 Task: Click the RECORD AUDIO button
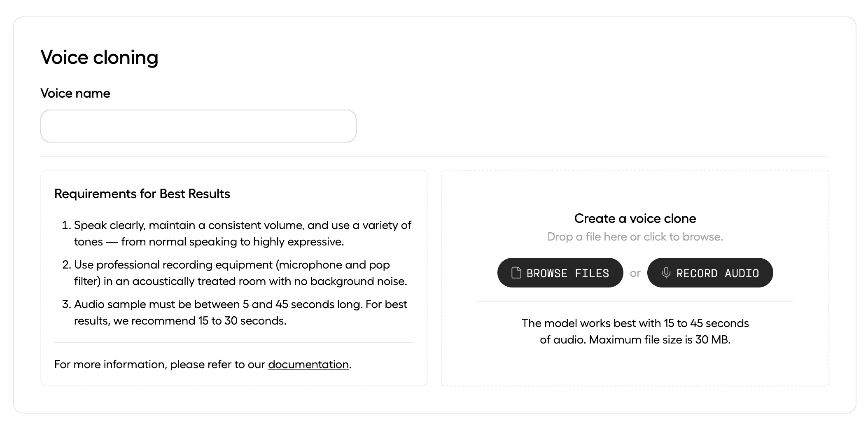pyautogui.click(x=710, y=273)
